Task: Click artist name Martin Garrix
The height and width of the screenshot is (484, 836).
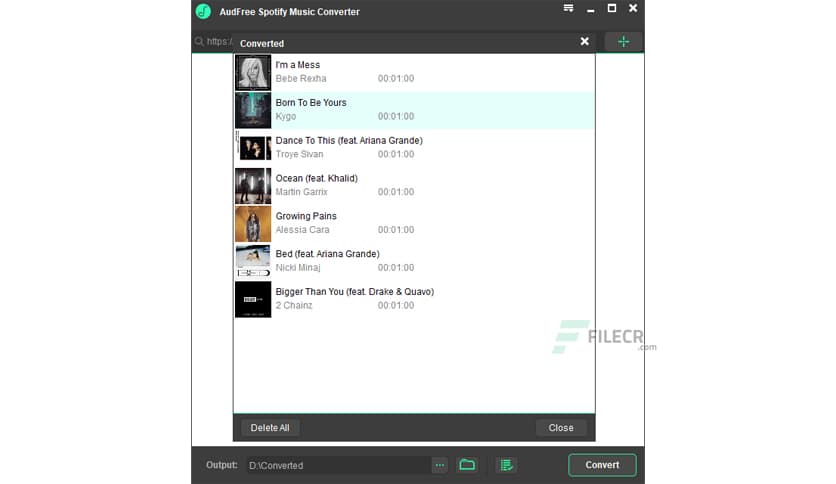Action: [301, 192]
